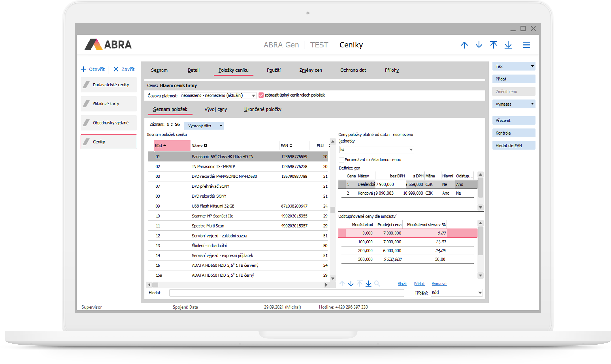The width and height of the screenshot is (611, 364).
Task: Select graded price row 300,000
Action: [x=407, y=260]
